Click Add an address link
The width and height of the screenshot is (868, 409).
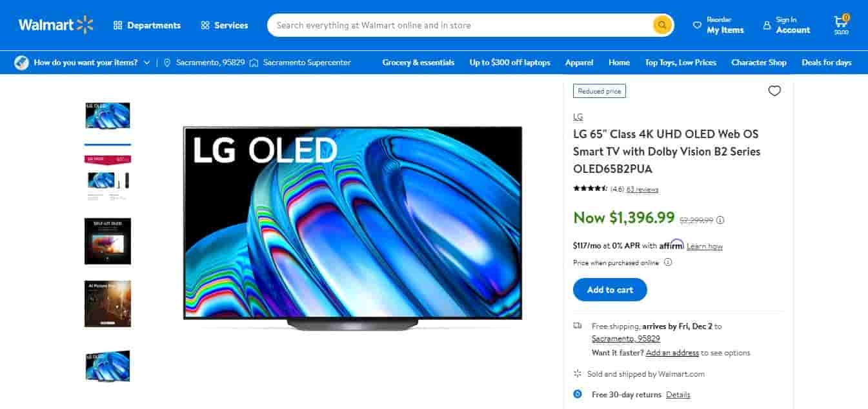coord(672,353)
